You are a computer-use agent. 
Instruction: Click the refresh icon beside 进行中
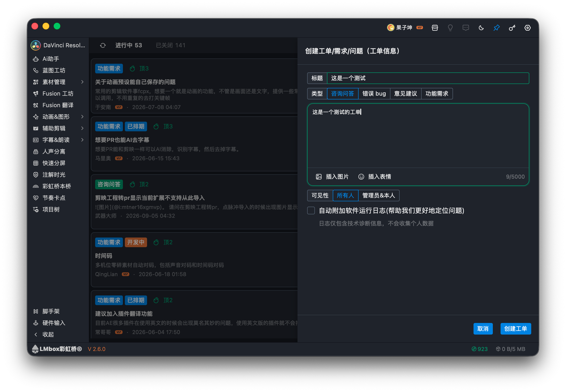click(x=103, y=45)
